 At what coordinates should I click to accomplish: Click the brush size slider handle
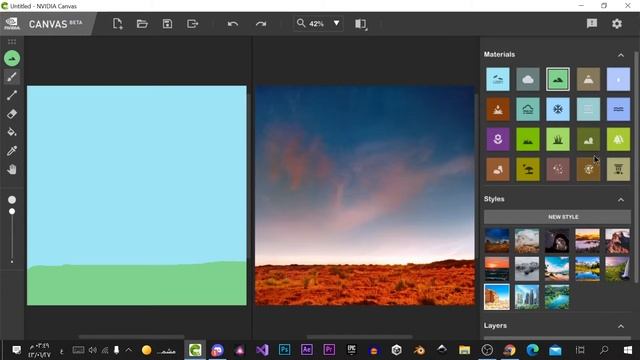(12, 211)
